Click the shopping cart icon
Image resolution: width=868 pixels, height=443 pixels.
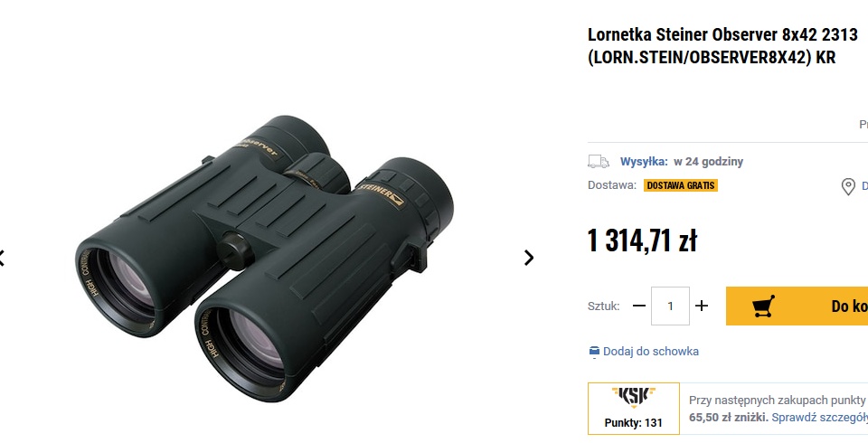click(x=763, y=306)
